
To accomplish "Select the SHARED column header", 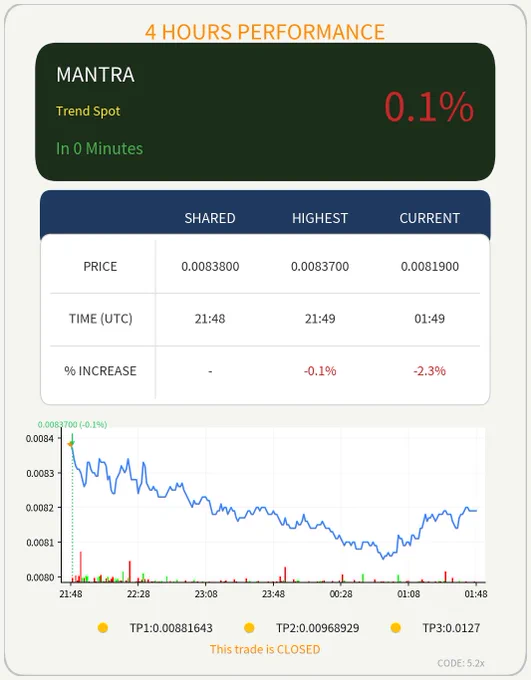I will tap(210, 218).
